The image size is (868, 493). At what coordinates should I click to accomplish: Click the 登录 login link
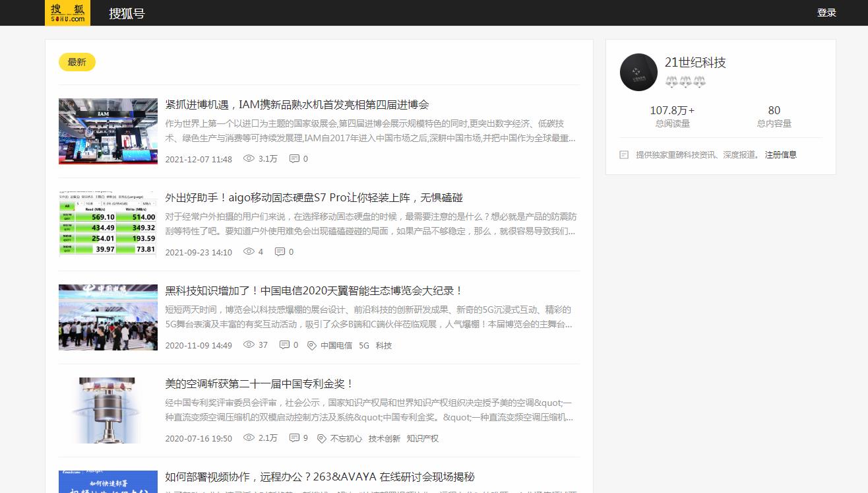pyautogui.click(x=826, y=13)
